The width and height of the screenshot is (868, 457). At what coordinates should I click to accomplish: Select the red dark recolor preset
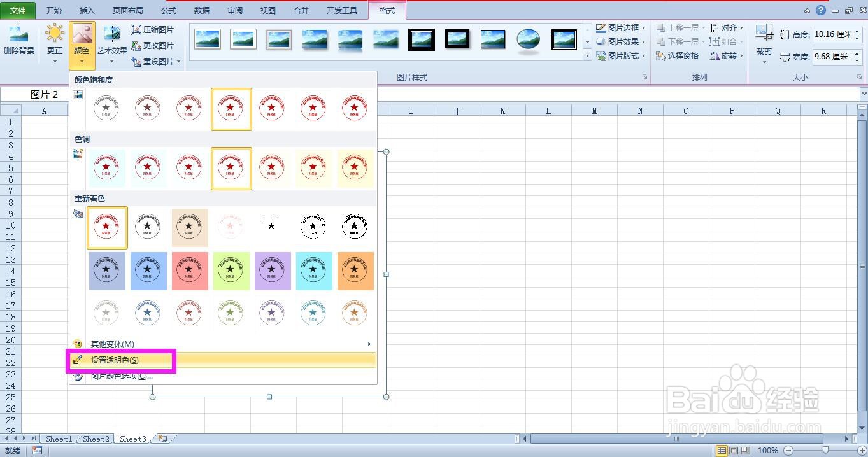(189, 271)
